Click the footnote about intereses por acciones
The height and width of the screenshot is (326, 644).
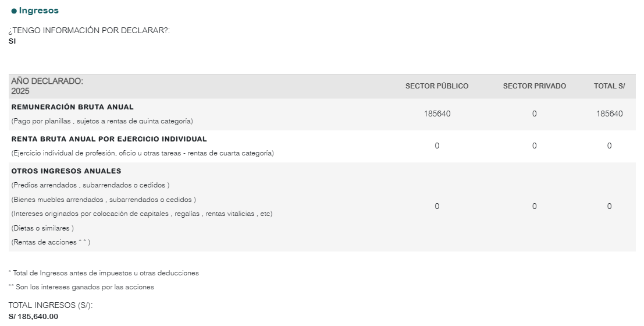pyautogui.click(x=81, y=287)
